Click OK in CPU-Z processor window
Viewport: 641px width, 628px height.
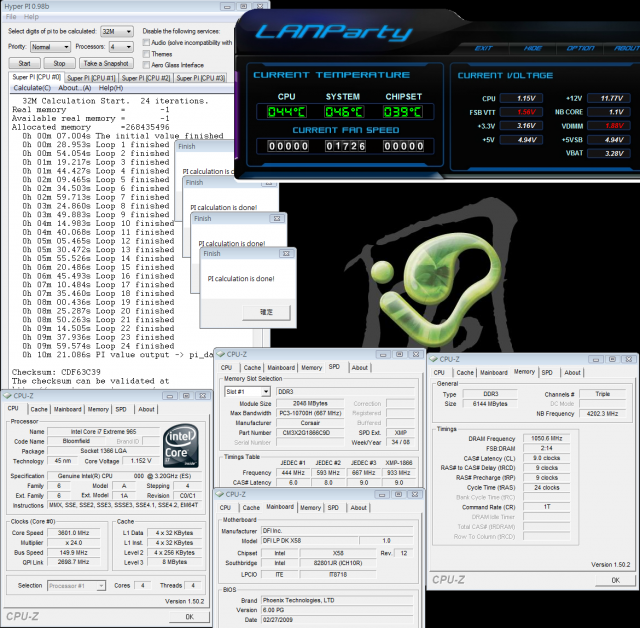coord(190,617)
